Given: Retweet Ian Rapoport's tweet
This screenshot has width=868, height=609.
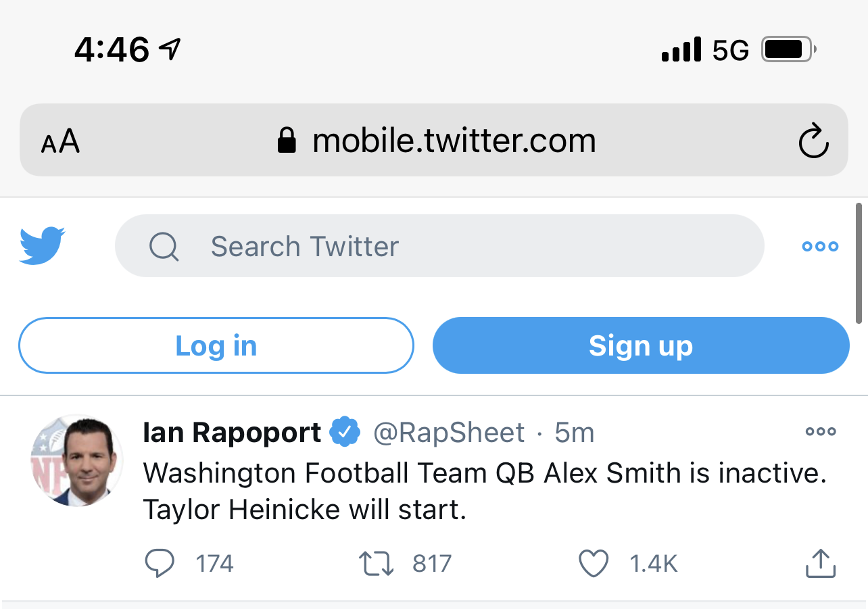Looking at the screenshot, I should pos(376,563).
